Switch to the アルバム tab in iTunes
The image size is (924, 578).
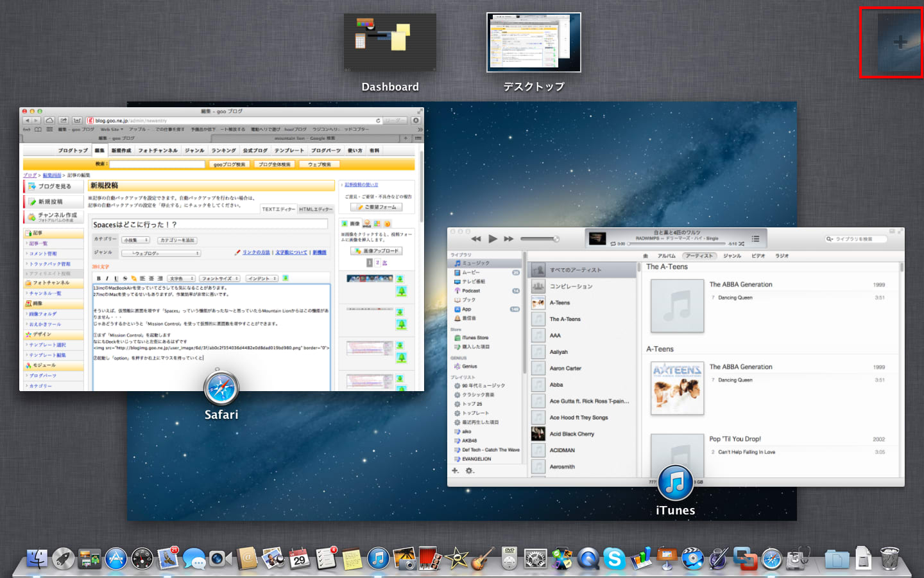click(x=666, y=256)
